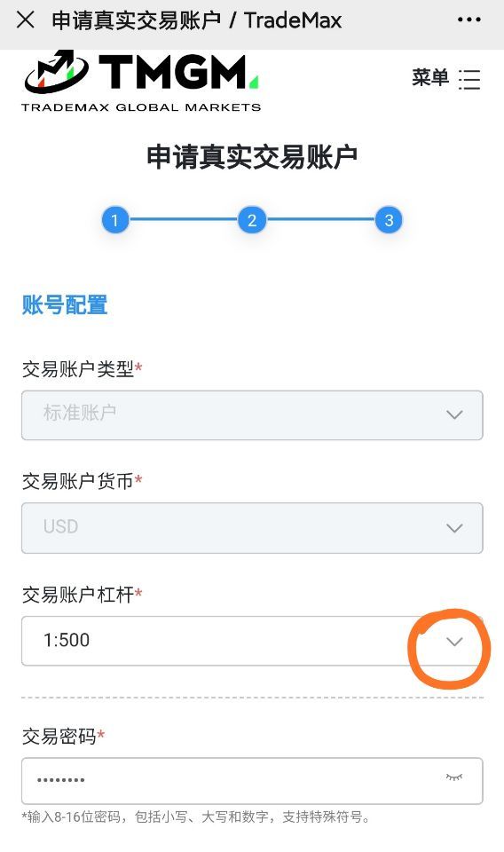Viewport: 504px width, 852px height.
Task: Expand the 交易账户杠杆 dropdown arrow
Action: coord(454,641)
